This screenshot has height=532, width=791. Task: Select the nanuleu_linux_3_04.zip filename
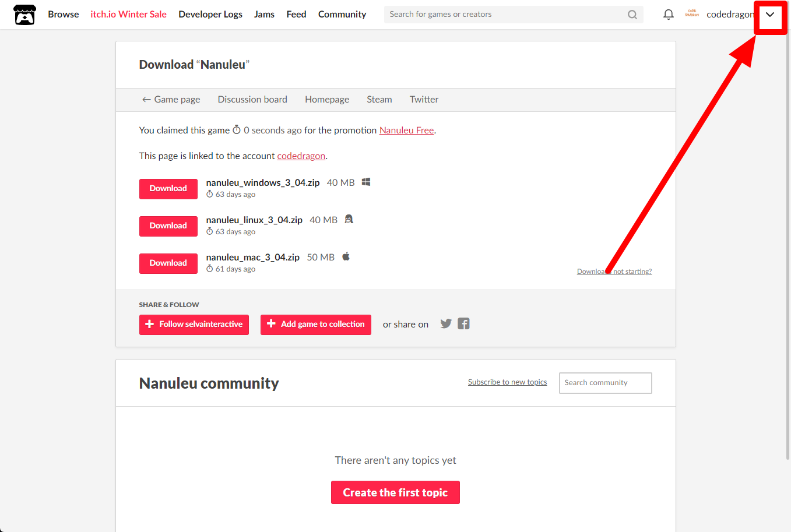pos(254,220)
